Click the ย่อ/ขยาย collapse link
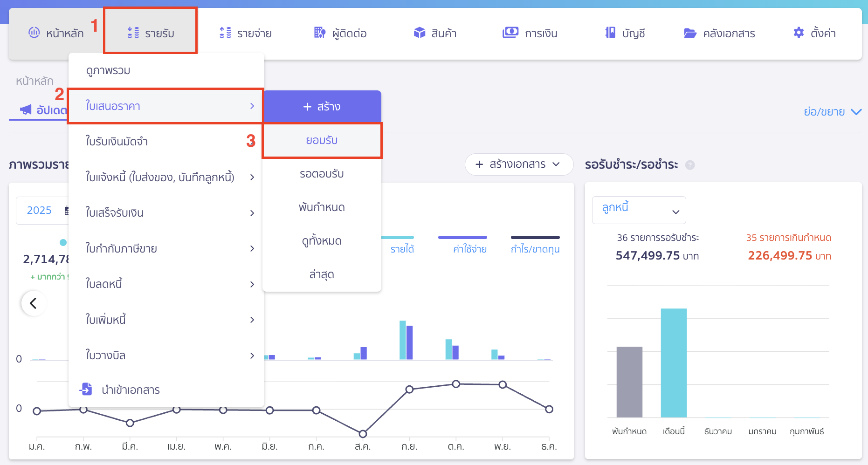The width and height of the screenshot is (868, 465). click(832, 112)
